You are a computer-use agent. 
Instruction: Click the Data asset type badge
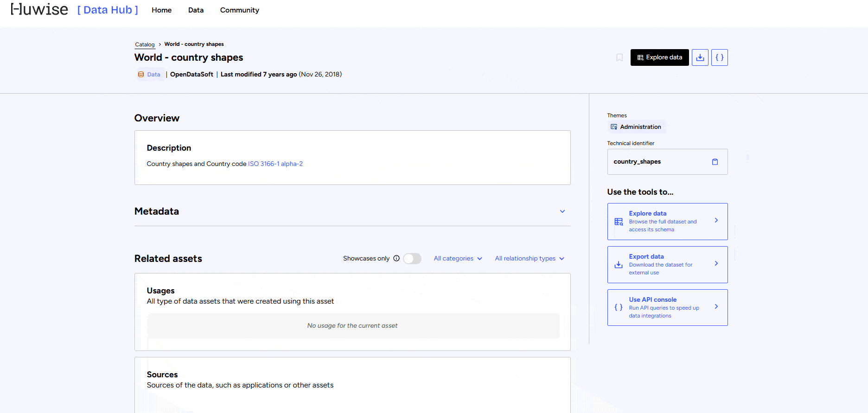[x=149, y=75]
